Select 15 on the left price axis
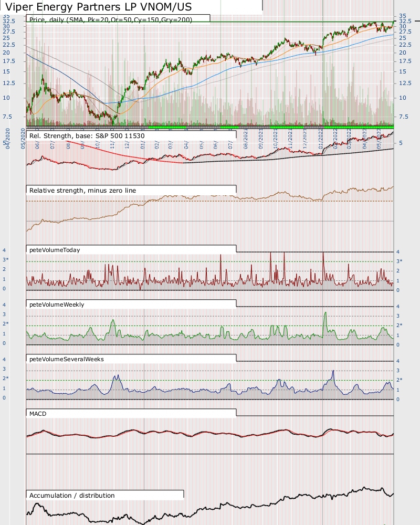Screen dimensions: 420x525 6,71
